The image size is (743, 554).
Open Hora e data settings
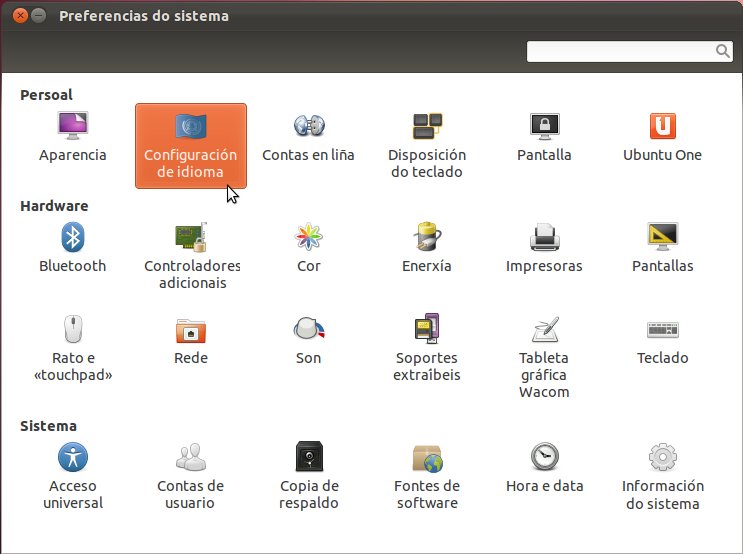click(x=544, y=467)
